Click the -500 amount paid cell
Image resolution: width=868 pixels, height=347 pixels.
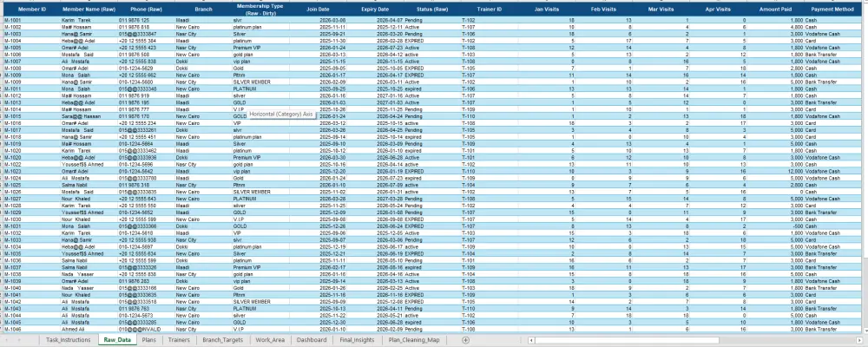coord(775,226)
